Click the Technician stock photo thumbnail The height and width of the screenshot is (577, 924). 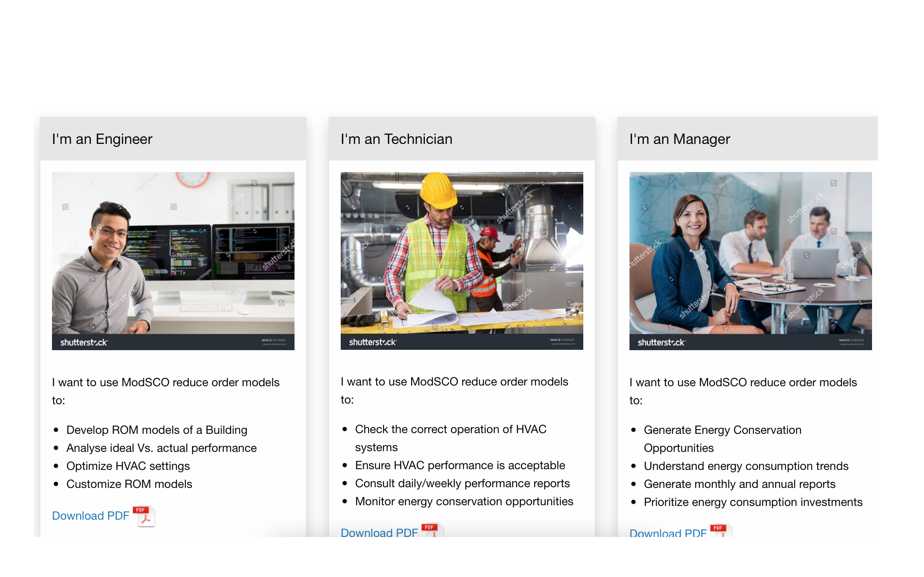[461, 261]
